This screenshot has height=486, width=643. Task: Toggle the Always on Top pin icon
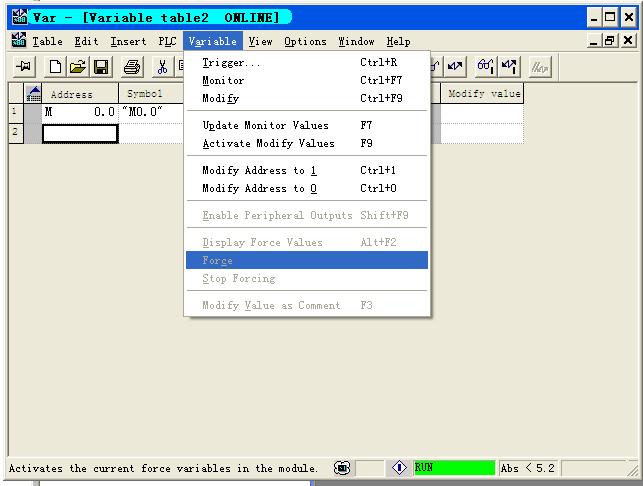(x=22, y=67)
